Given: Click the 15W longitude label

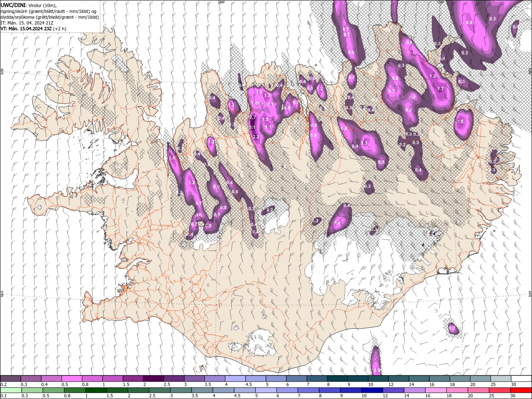Looking at the screenshot, I should [440, 2].
